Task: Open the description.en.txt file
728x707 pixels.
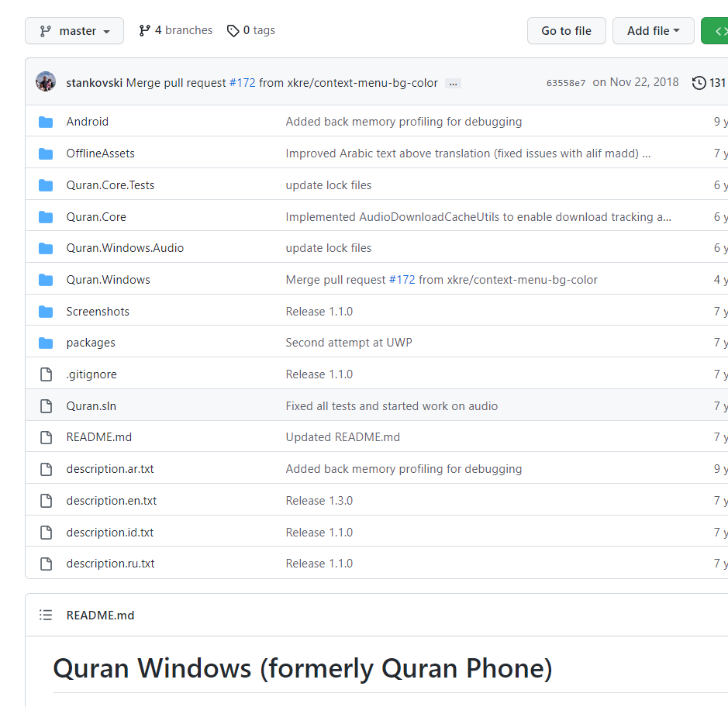Action: (x=112, y=501)
